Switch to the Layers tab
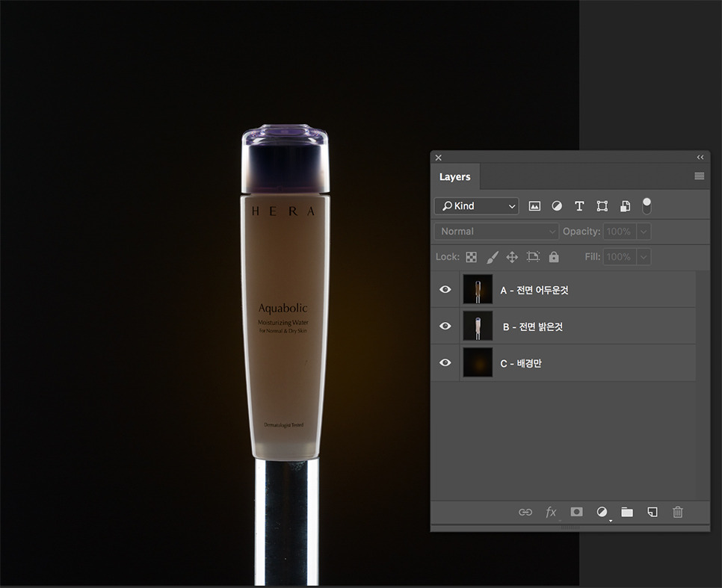Screen dimensions: 722x588 455,177
